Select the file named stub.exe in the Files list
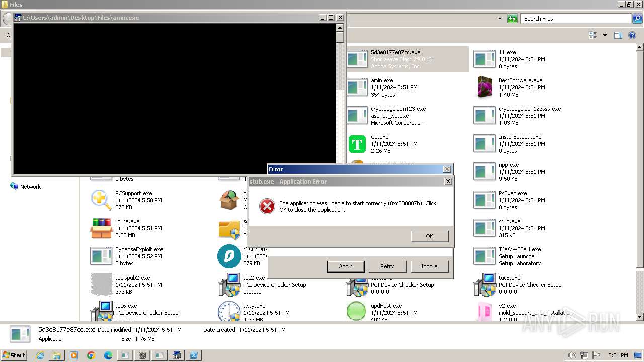The image size is (644, 362). (509, 221)
